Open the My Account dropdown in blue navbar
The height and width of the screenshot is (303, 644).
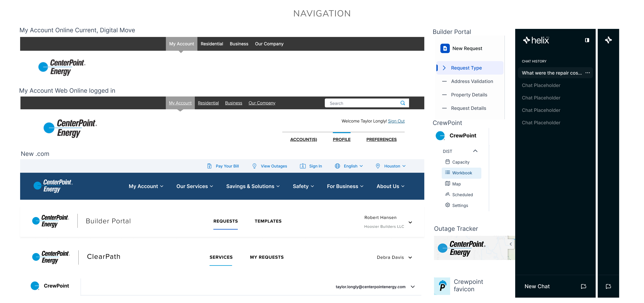[146, 186]
